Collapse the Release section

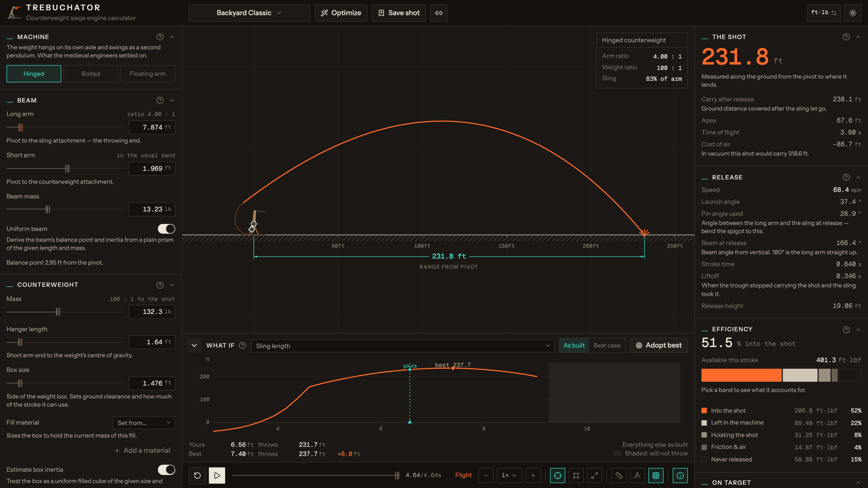(x=858, y=177)
